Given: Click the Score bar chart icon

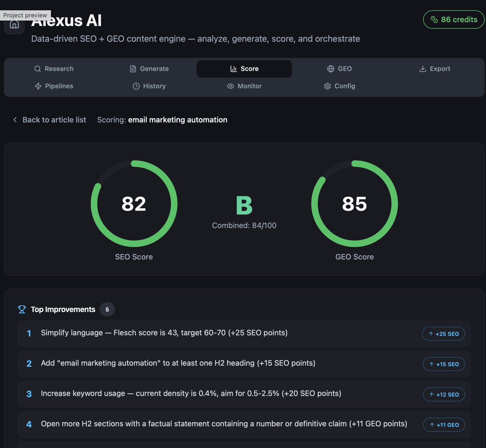Looking at the screenshot, I should (234, 69).
